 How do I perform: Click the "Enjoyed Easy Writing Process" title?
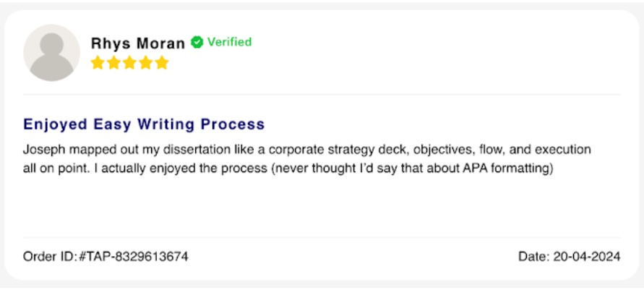coord(144,124)
